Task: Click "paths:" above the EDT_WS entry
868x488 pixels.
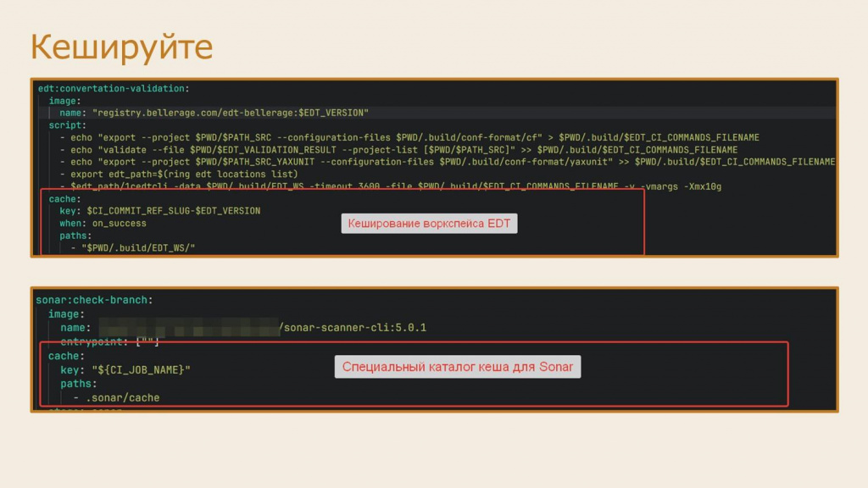Action: click(x=75, y=236)
